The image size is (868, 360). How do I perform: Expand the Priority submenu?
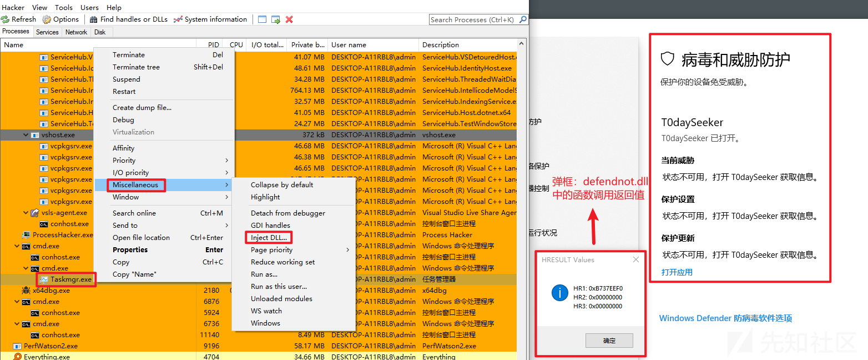click(227, 161)
